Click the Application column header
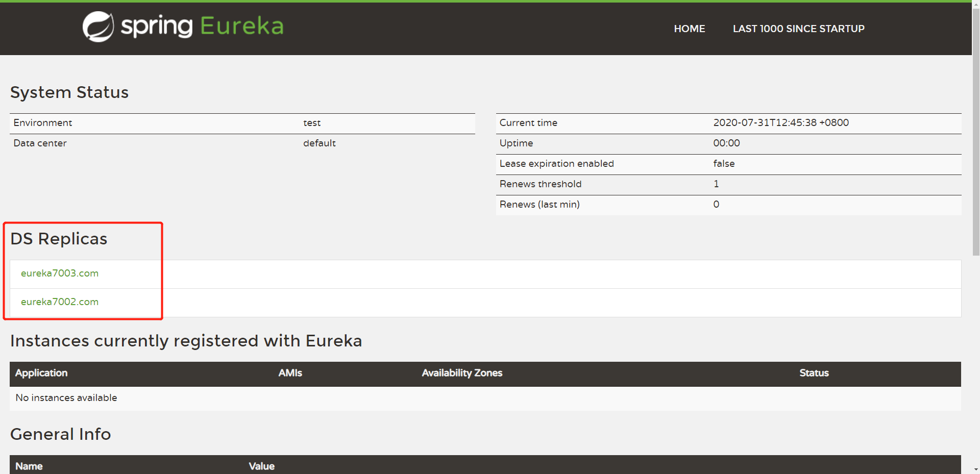Screen dimensions: 980x474 pyautogui.click(x=41, y=373)
